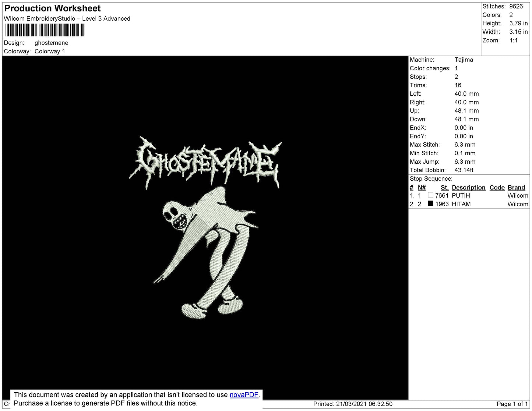
Task: Select the Color changes value 1
Action: pos(456,68)
